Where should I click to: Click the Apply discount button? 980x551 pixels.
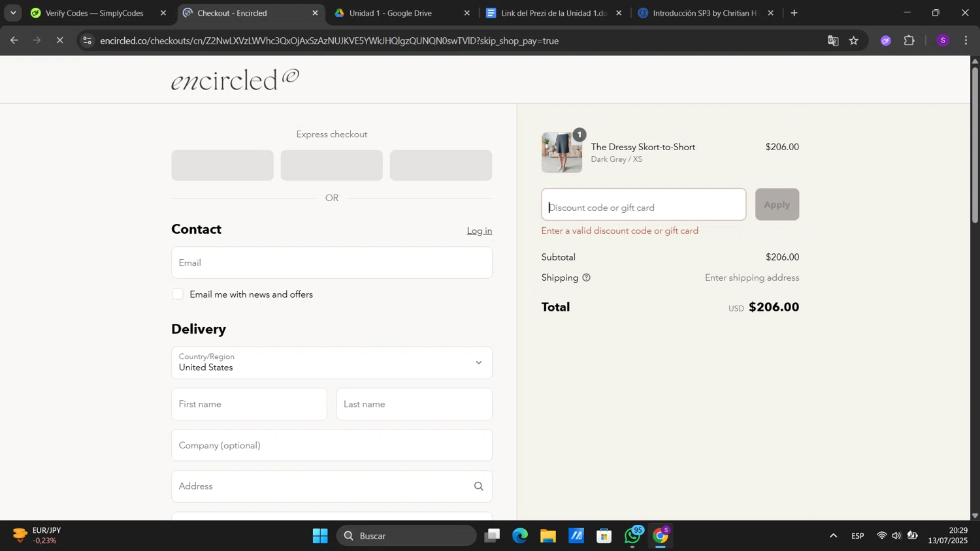777,204
